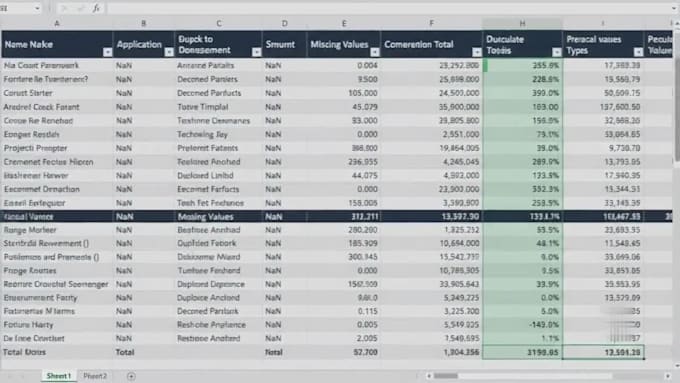Viewport: 680px width, 383px height.
Task: Select column A header
Action: (x=57, y=23)
